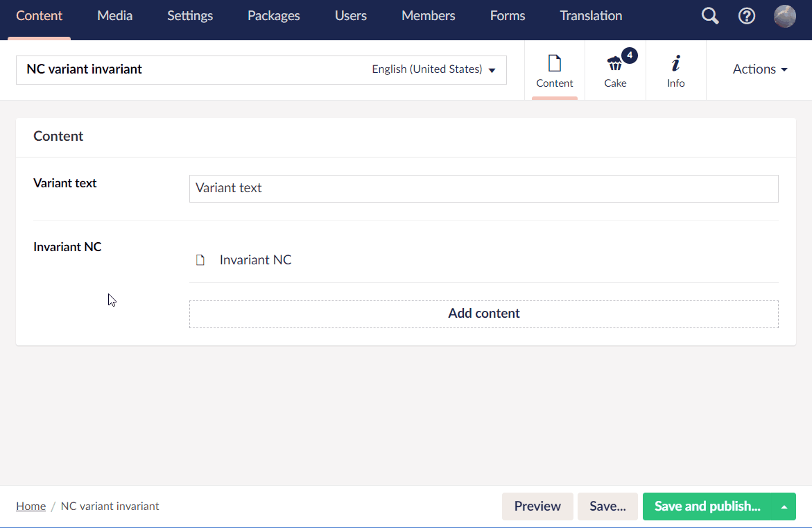
Task: Click the badge showing 4 on Cake tab
Action: point(630,56)
